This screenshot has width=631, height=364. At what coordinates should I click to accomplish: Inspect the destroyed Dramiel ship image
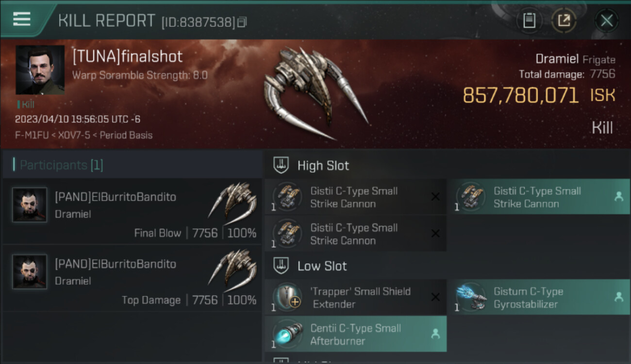point(315,93)
